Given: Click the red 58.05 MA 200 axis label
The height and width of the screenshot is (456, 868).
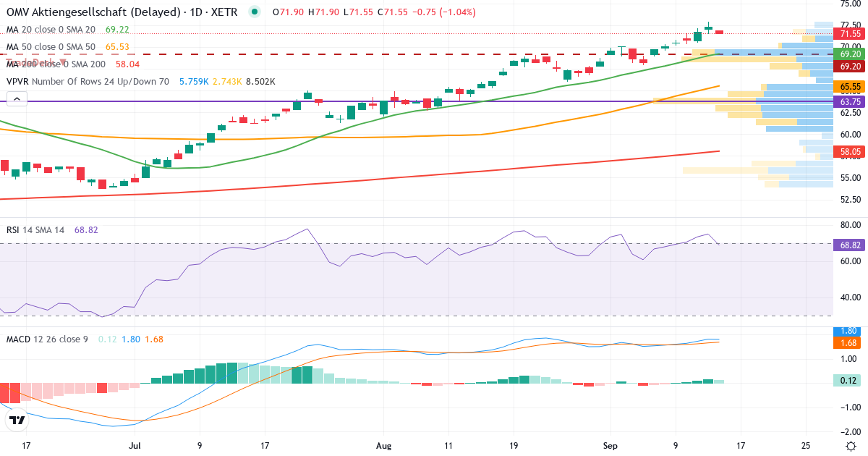Looking at the screenshot, I should (850, 151).
